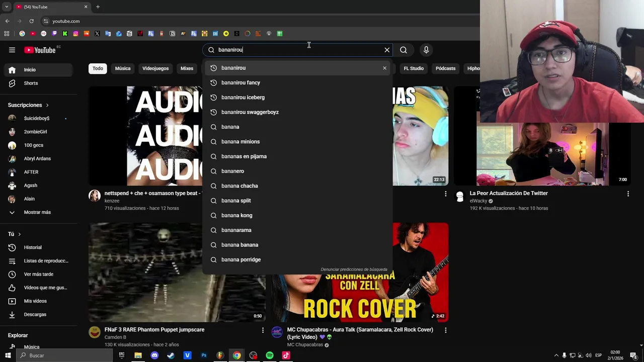Click inside the YouTube search field
Viewport: 644px width, 362px height.
298,50
